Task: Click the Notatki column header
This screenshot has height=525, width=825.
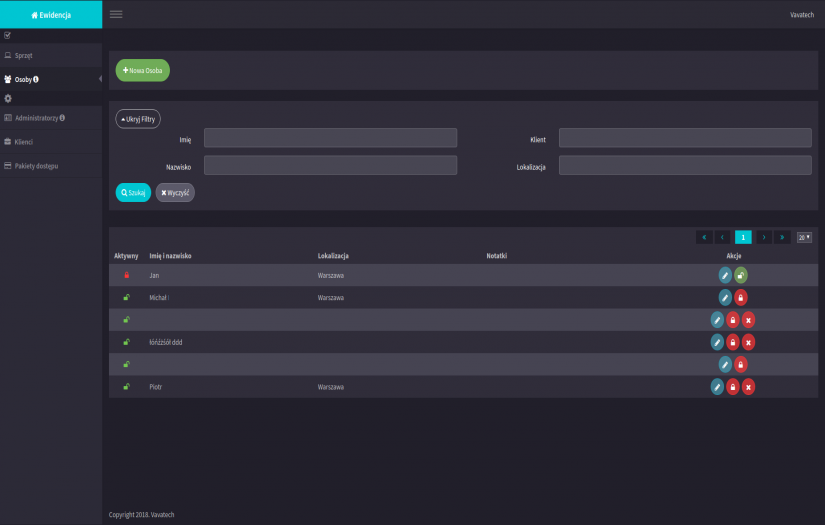Action: click(497, 256)
